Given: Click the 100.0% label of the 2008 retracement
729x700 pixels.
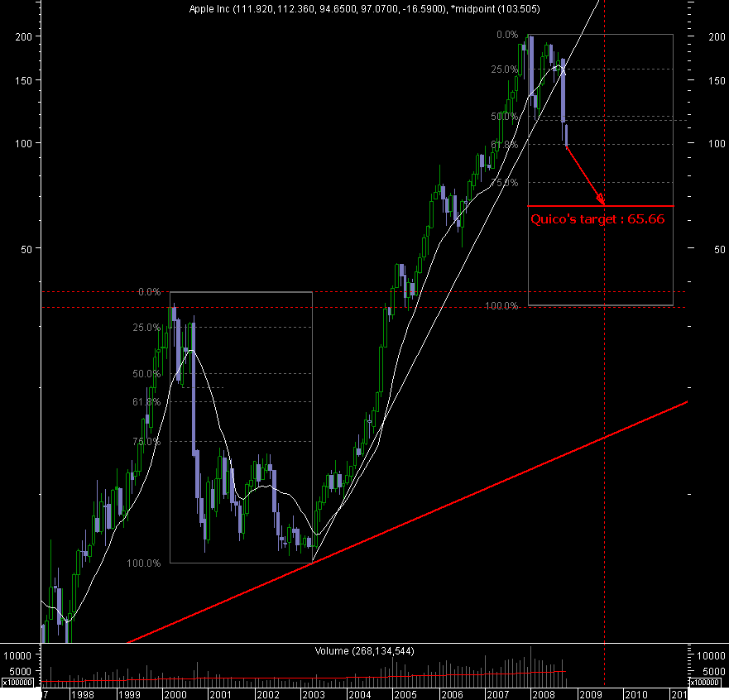Looking at the screenshot, I should tap(501, 306).
